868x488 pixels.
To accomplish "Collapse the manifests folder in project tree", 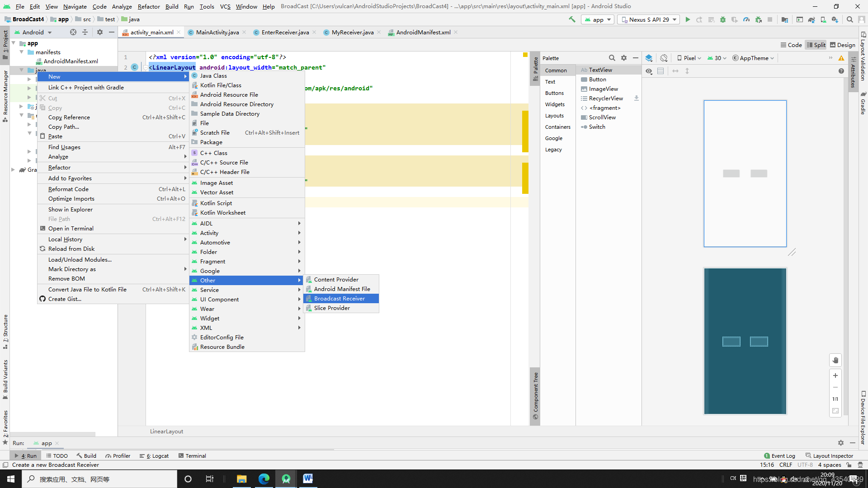I will click(22, 52).
